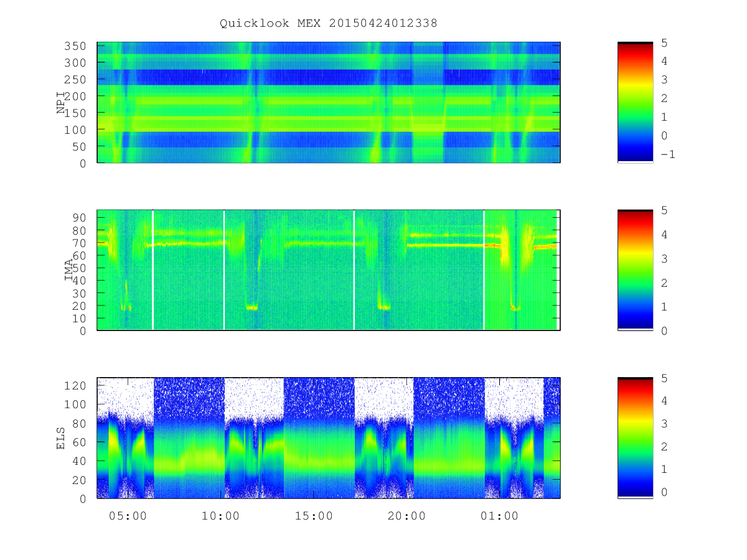Click the 0 label on the ELS colorbar
This screenshot has height=560, width=747.
pos(664,492)
